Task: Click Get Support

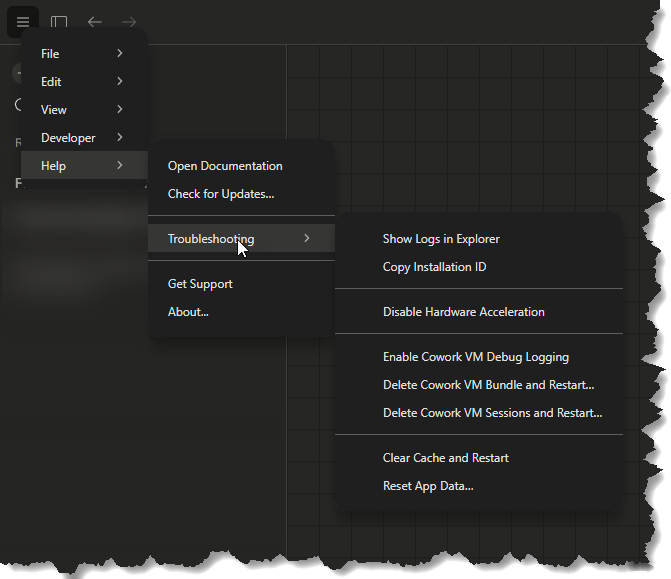Action: tap(241, 284)
